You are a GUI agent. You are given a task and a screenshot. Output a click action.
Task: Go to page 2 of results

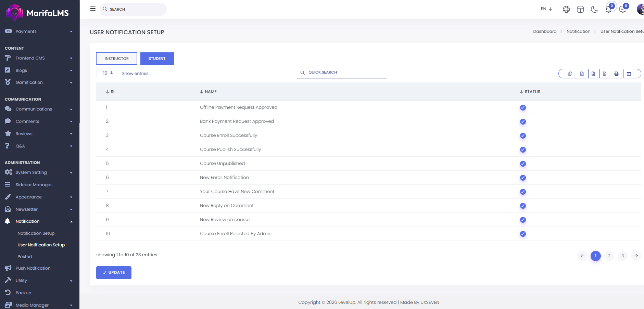point(609,256)
